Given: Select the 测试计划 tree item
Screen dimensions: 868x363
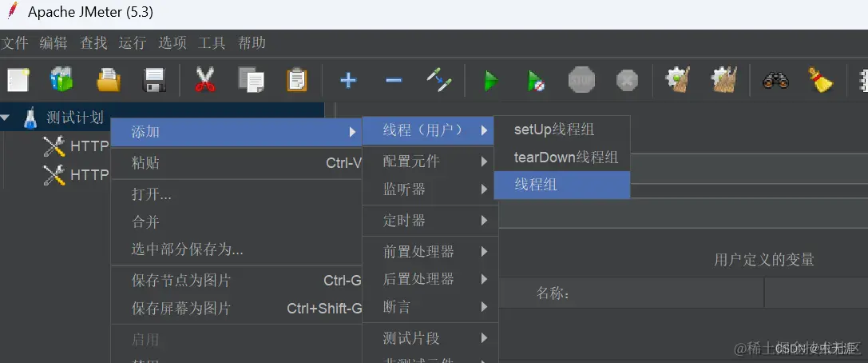Looking at the screenshot, I should (75, 118).
